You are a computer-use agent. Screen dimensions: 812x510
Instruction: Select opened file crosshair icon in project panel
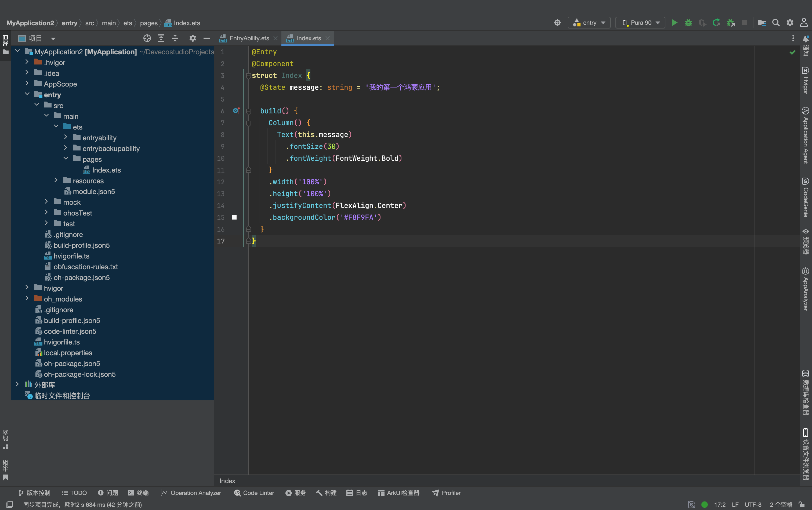(x=147, y=38)
